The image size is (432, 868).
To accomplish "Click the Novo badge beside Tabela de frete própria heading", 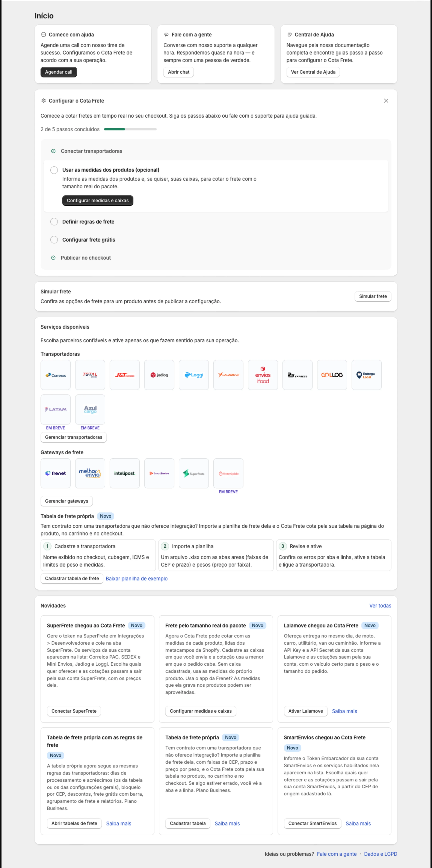I will point(106,516).
